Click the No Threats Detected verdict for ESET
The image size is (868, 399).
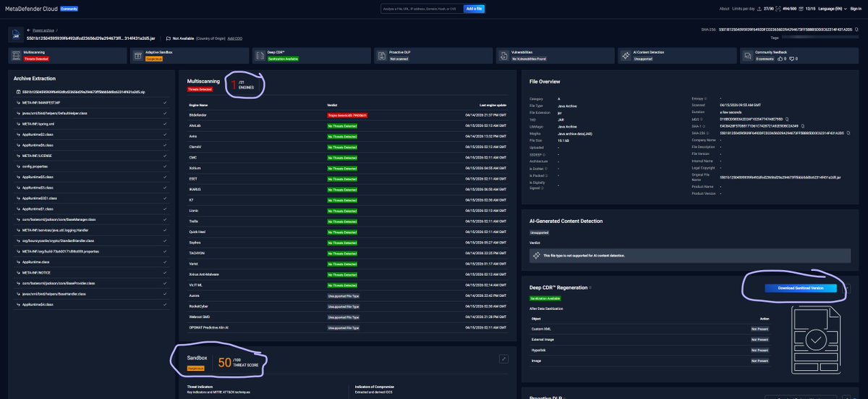344,178
